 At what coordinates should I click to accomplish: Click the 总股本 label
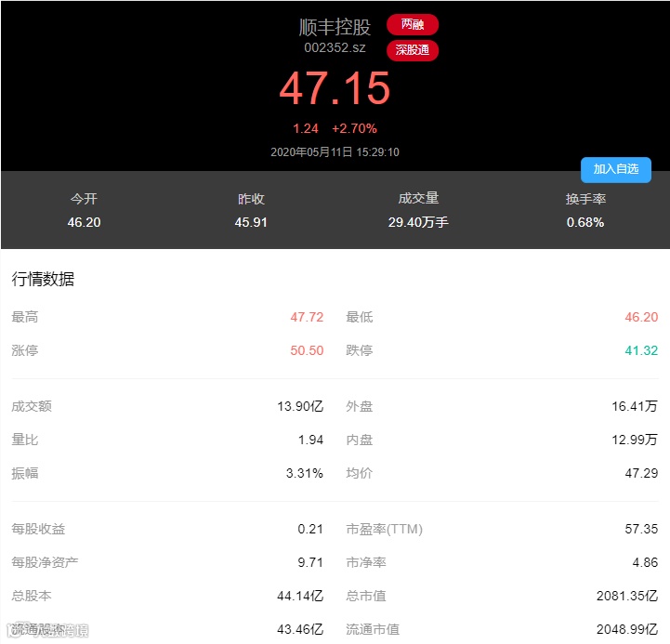click(x=32, y=596)
